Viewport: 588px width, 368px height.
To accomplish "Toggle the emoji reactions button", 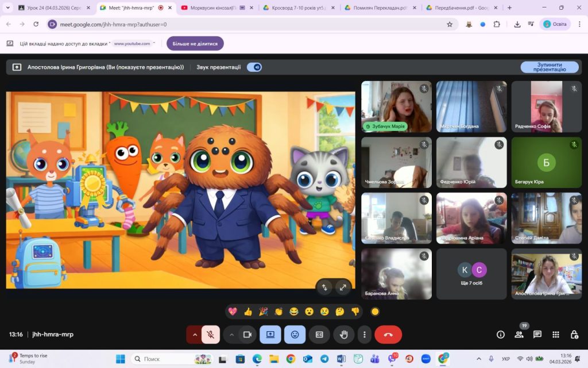I will 295,335.
